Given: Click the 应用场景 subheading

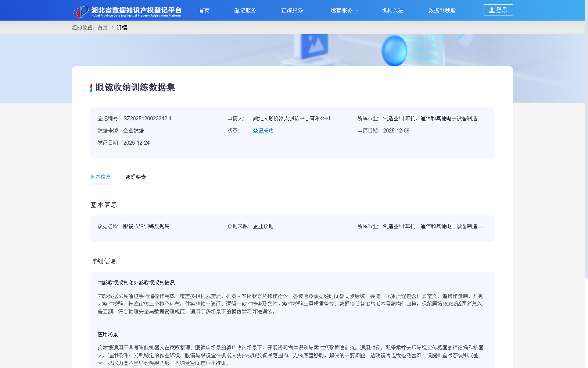Looking at the screenshot, I should point(108,335).
